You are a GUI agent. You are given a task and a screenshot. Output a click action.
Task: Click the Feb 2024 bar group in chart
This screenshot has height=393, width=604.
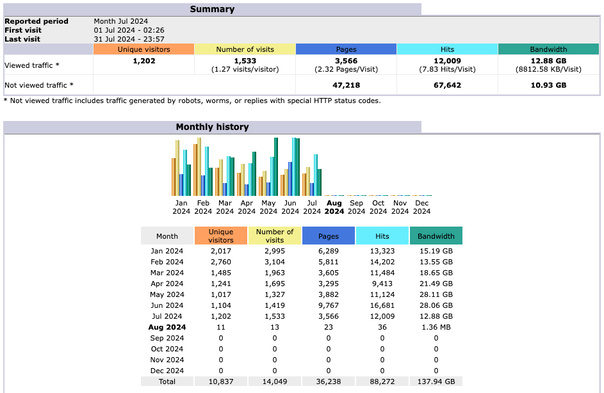203,166
